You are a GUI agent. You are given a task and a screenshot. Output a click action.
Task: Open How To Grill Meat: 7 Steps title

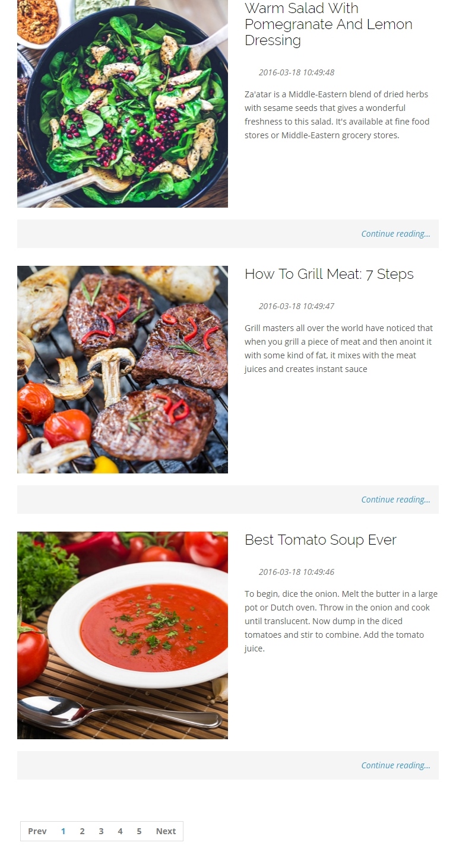[329, 274]
